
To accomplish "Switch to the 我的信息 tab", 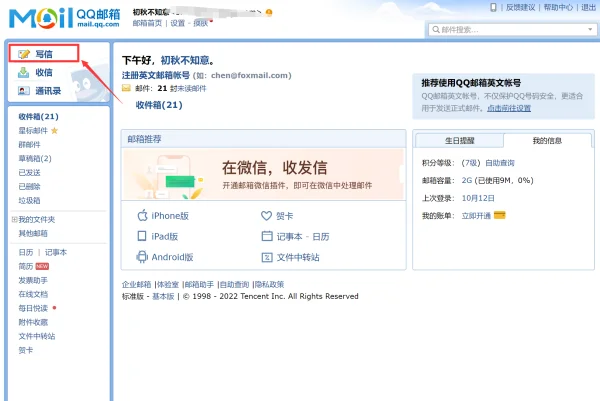I will pos(547,140).
